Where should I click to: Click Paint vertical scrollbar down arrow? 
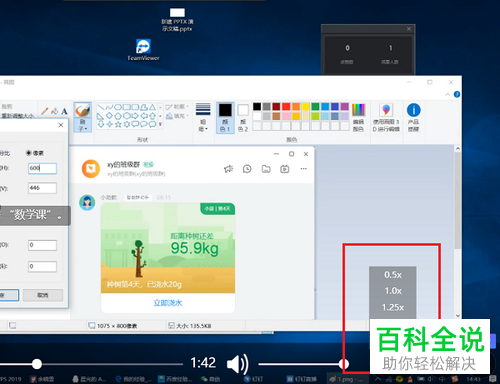point(458,315)
